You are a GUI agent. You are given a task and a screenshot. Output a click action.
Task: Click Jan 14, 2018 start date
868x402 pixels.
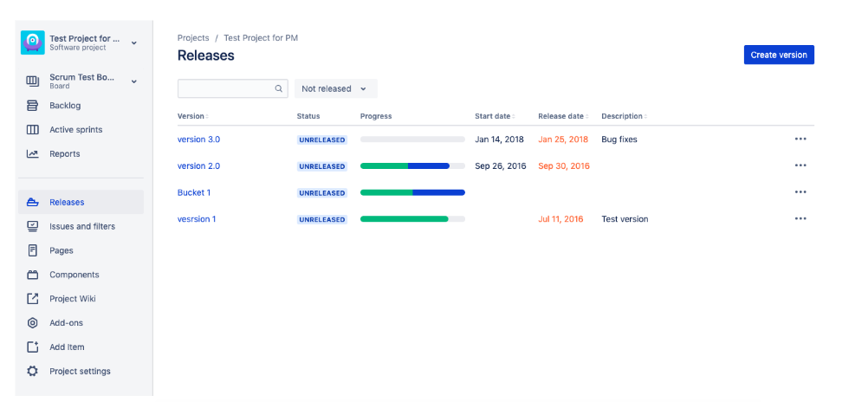[499, 139]
